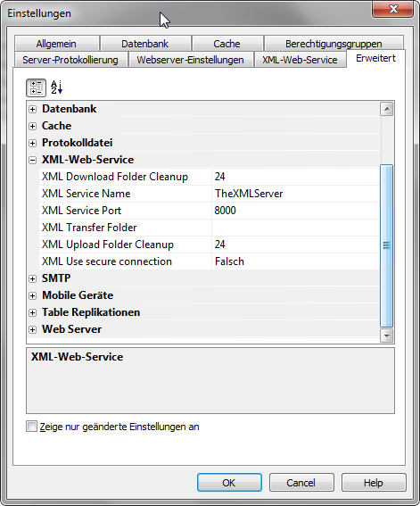Select the Protokolldatei category row label

pyautogui.click(x=77, y=143)
